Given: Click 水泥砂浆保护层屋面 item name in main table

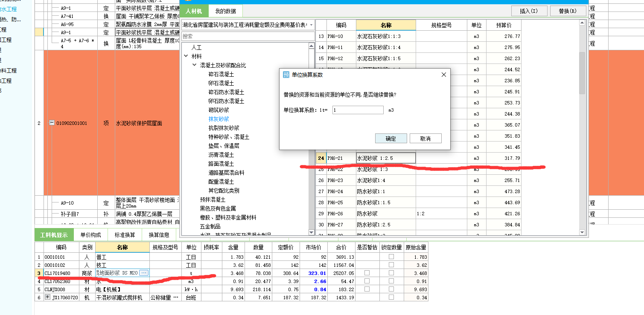Looking at the screenshot, I should 139,123.
